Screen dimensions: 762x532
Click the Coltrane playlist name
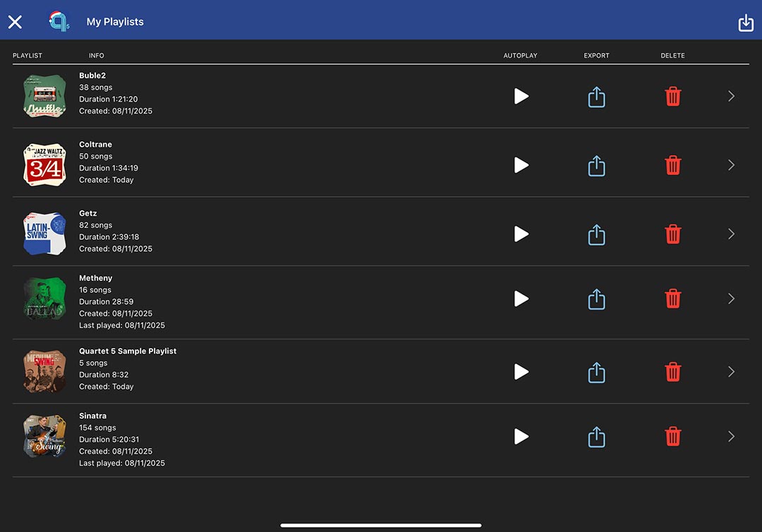[95, 145]
